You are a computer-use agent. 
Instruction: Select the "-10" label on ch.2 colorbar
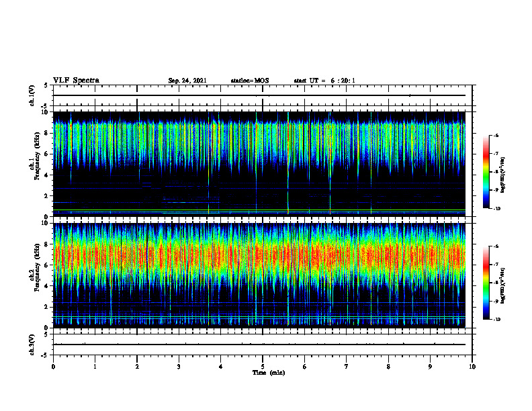497,320
